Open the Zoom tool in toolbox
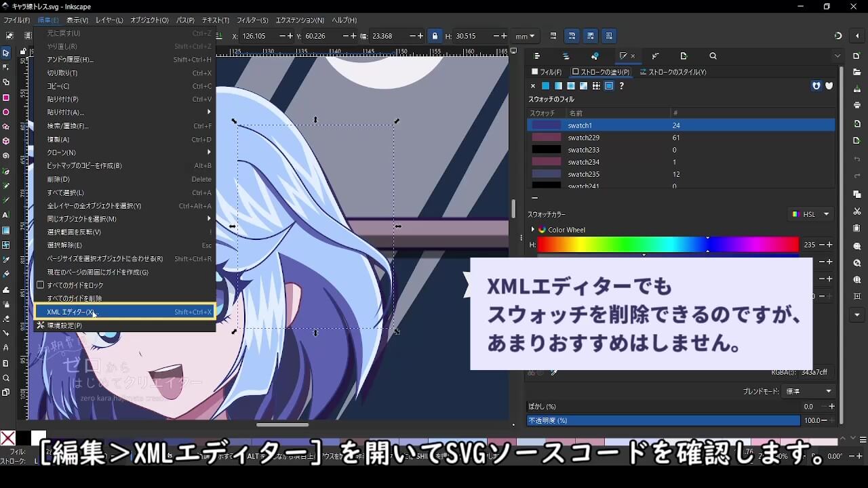This screenshot has width=868, height=488. pyautogui.click(x=6, y=378)
